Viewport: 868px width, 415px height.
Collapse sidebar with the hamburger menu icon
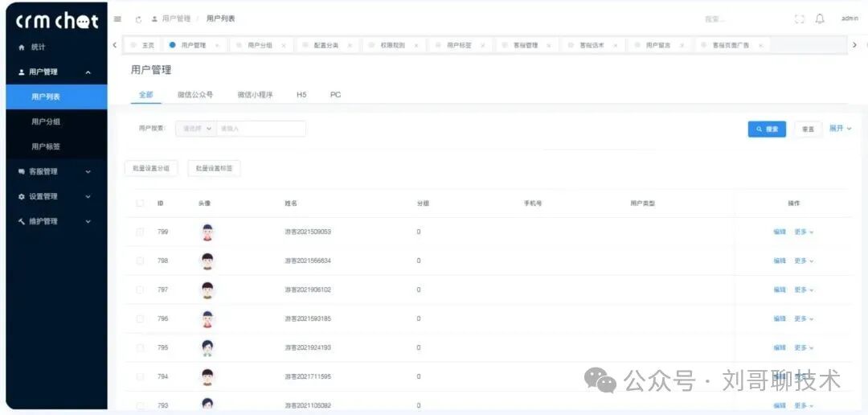(117, 18)
